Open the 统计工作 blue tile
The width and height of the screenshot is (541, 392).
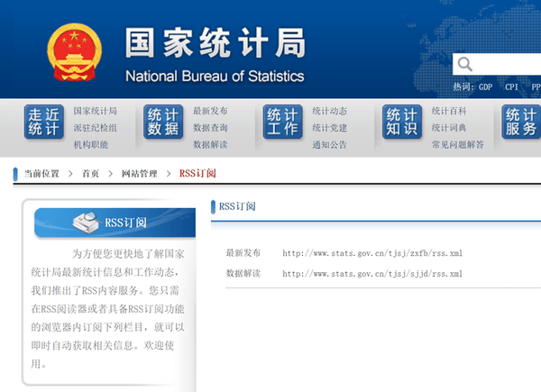coord(282,122)
